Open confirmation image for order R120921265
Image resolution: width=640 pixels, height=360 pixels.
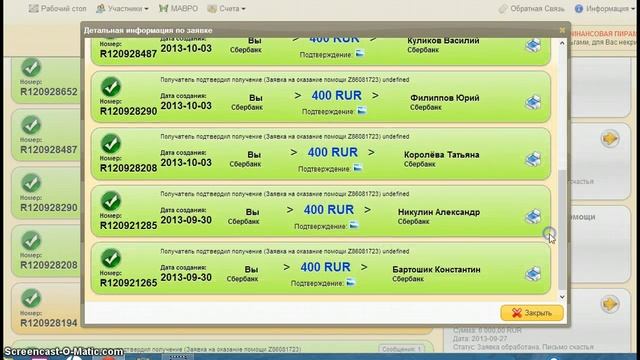click(x=351, y=282)
